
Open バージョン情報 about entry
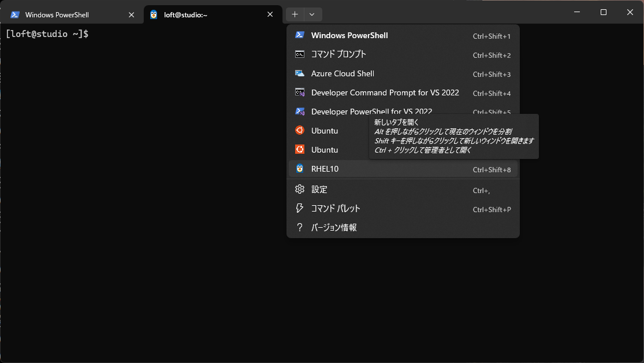(403, 227)
